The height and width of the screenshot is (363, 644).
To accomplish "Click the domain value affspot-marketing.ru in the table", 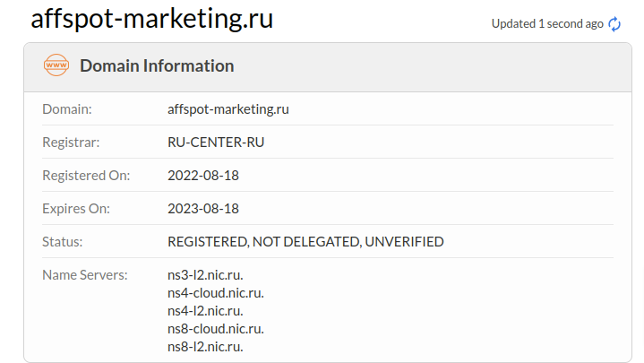I will pos(228,109).
